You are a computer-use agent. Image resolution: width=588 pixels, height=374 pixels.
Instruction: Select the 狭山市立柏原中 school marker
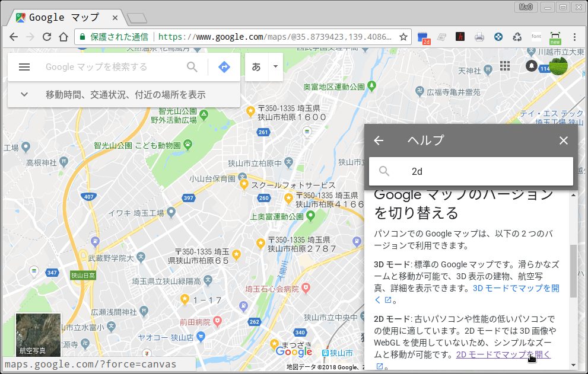pyautogui.click(x=288, y=162)
